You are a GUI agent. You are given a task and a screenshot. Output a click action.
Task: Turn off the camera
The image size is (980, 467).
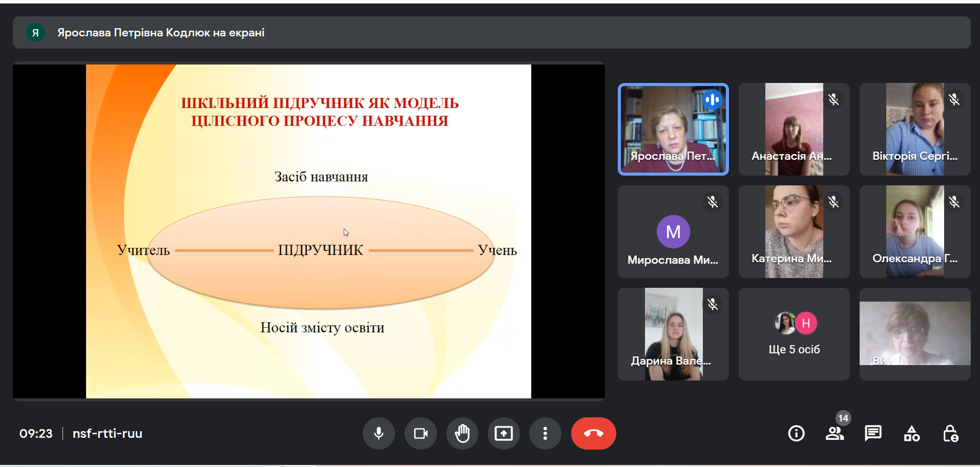(x=421, y=434)
